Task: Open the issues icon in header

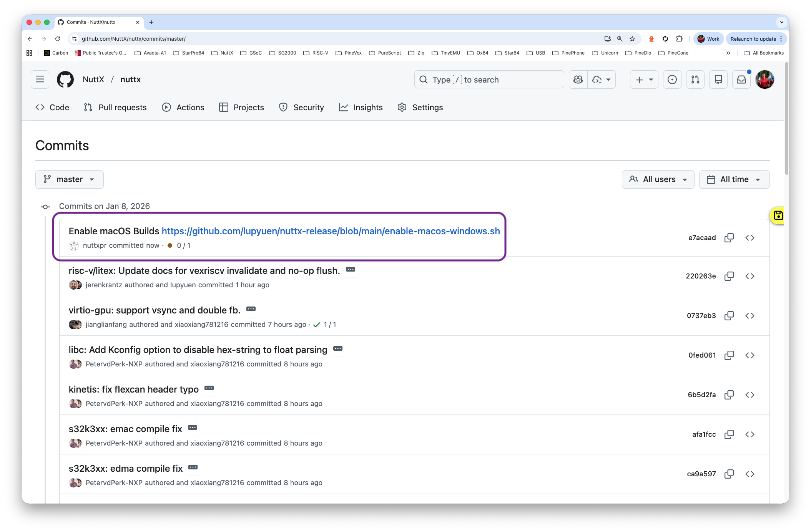Action: (672, 80)
